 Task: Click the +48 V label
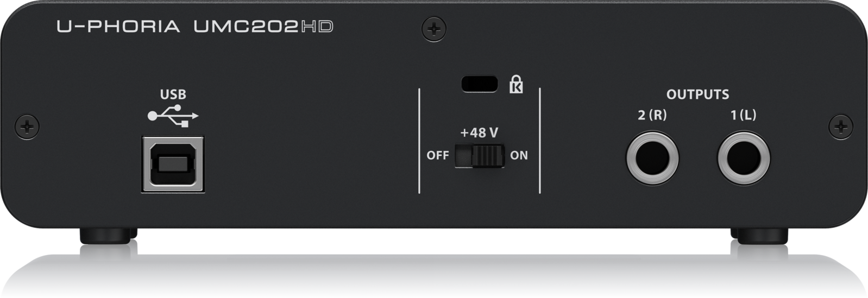click(x=479, y=133)
